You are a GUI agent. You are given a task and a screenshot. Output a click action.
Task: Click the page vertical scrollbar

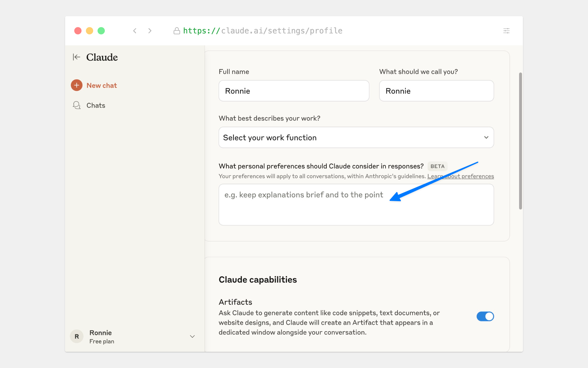pos(520,141)
